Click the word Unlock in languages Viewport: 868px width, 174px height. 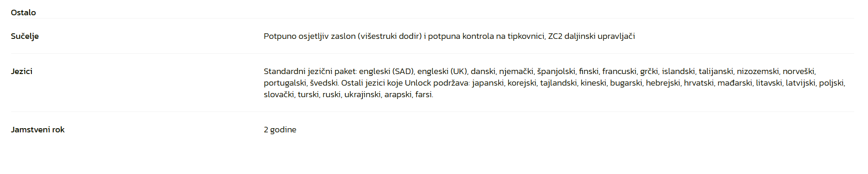click(418, 83)
